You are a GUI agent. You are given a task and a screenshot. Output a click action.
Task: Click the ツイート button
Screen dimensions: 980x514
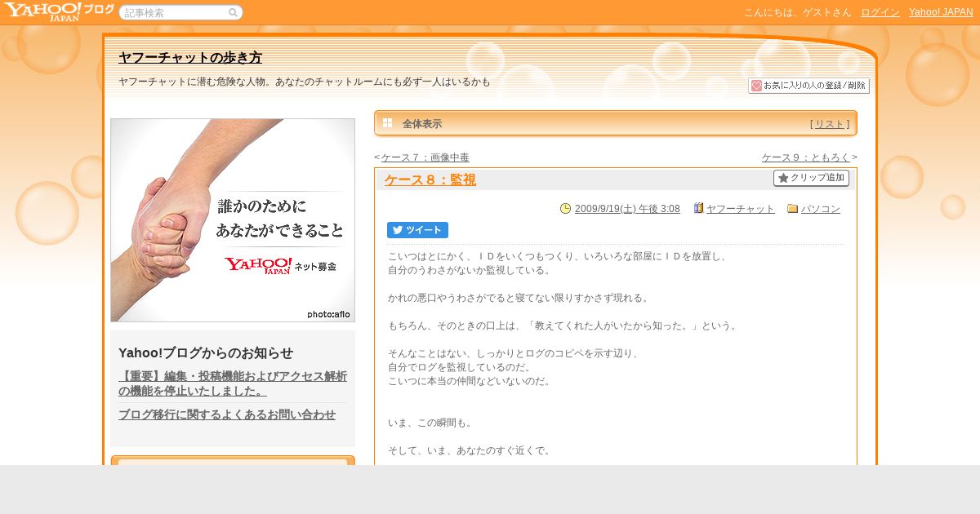(417, 230)
